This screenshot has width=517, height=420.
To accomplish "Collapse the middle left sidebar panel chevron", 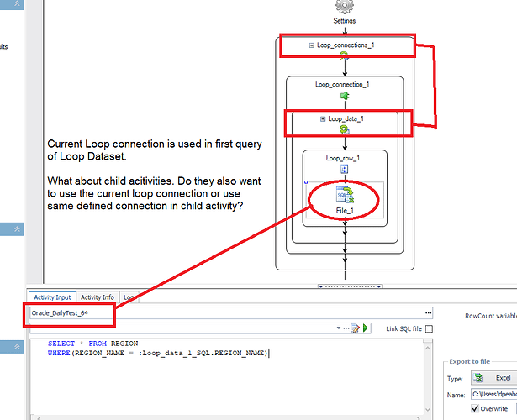I will [17, 229].
